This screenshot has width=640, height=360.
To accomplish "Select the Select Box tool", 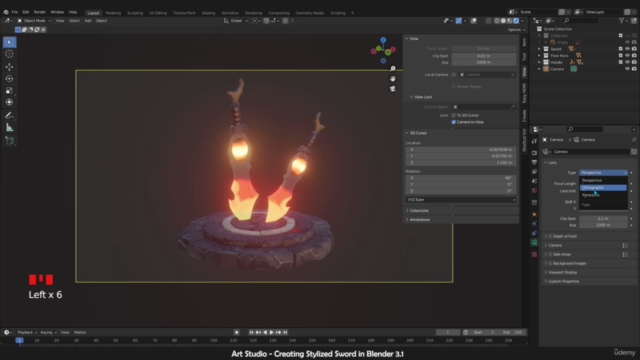I will point(9,42).
